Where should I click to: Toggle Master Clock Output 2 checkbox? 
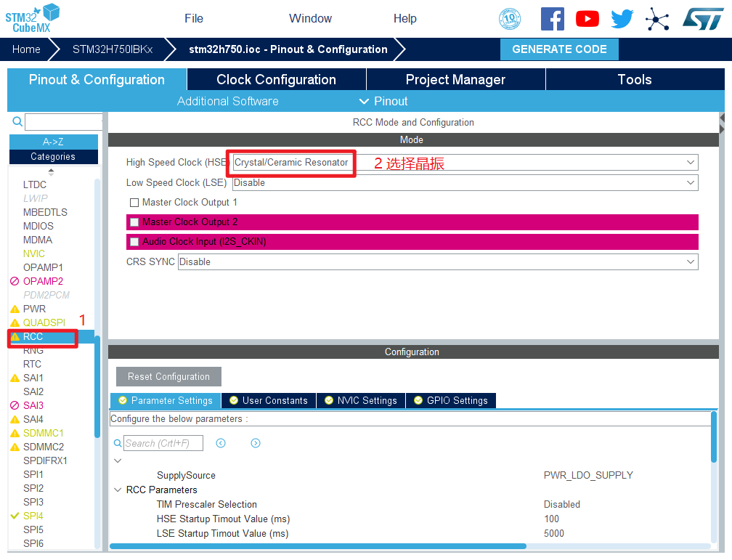pos(134,222)
